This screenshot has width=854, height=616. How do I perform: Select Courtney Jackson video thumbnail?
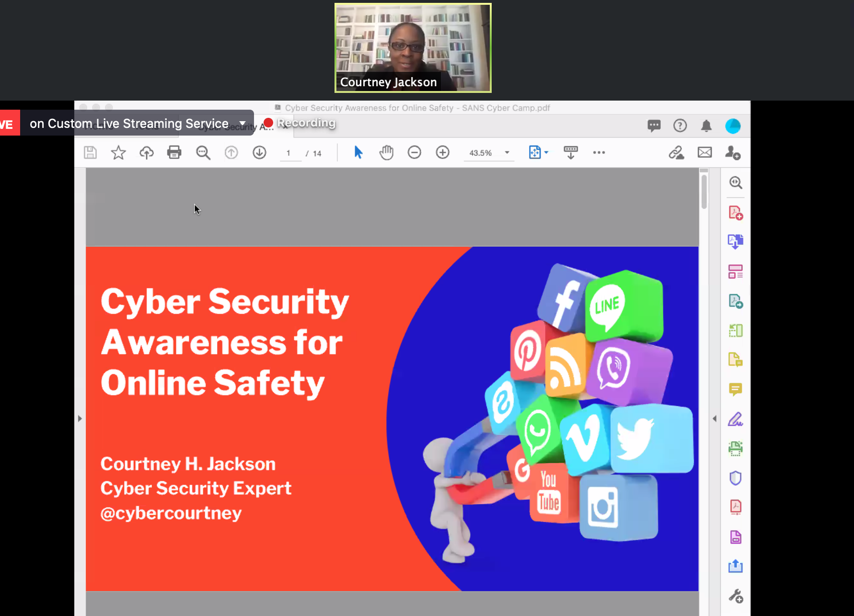coord(413,48)
